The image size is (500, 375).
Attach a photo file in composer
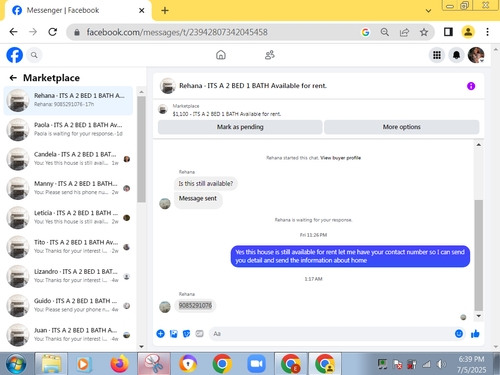[173, 334]
